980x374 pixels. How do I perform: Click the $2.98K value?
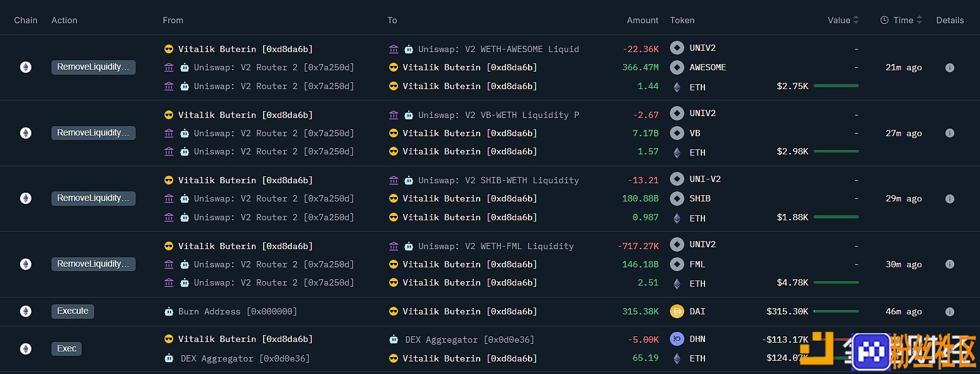[x=792, y=151]
